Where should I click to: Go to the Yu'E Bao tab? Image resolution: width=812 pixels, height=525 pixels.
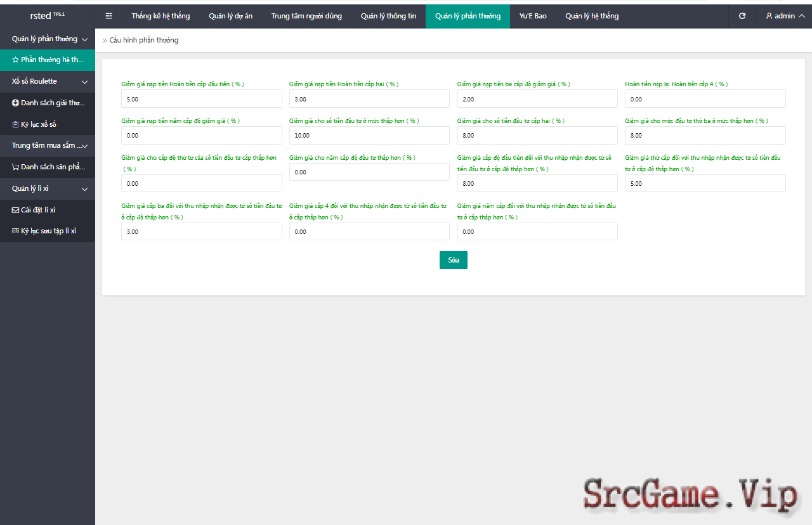point(532,16)
